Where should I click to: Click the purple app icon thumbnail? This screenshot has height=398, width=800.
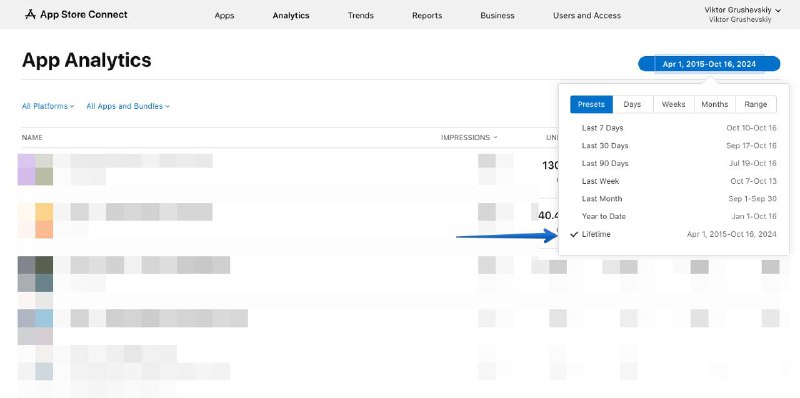click(x=35, y=169)
